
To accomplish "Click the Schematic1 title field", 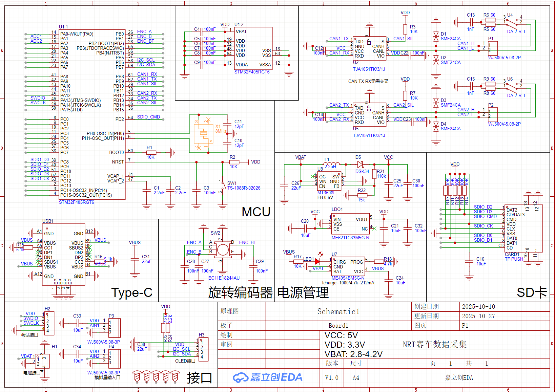I will (338, 311).
